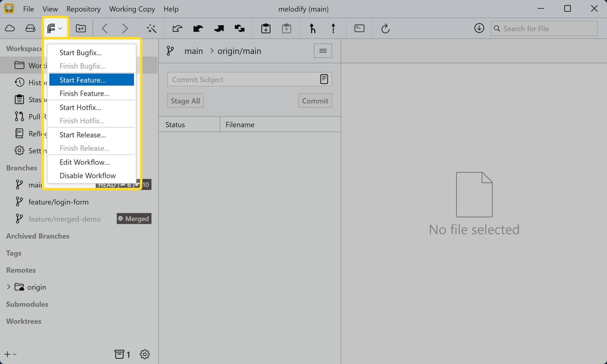Viewport: 607px width, 364px height.
Task: Choose Finish Feature... from the menu
Action: (91, 93)
